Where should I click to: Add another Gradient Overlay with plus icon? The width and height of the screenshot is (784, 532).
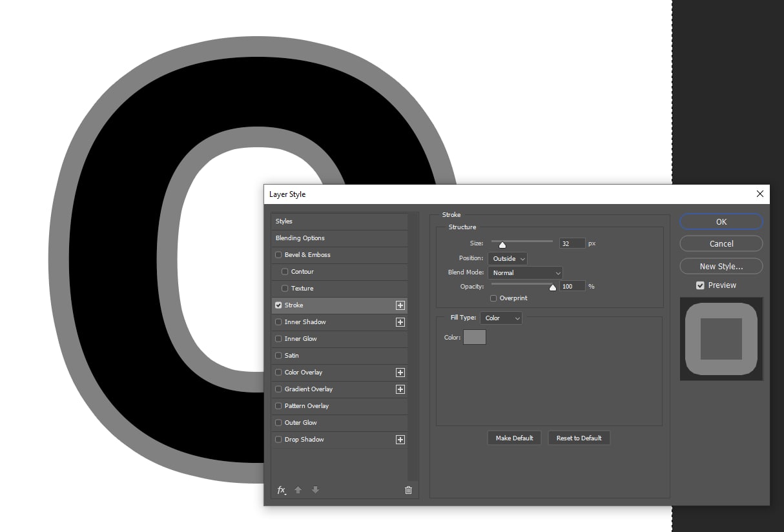(x=400, y=389)
